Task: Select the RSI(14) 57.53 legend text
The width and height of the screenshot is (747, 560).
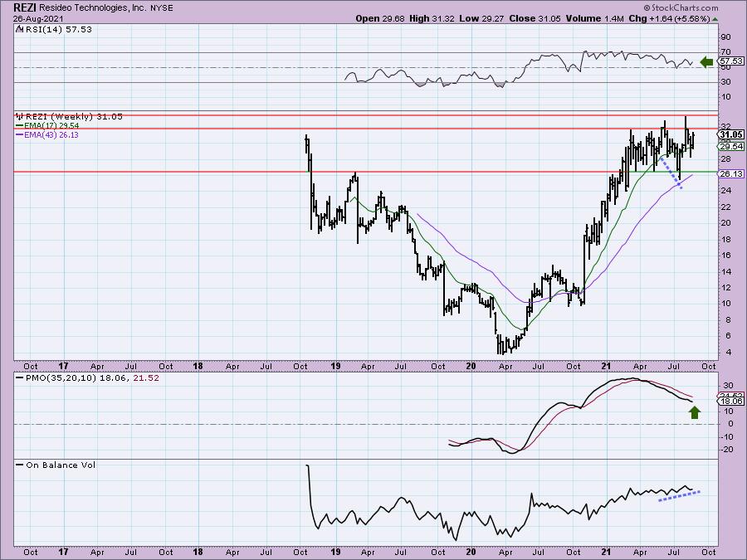Action: click(58, 29)
